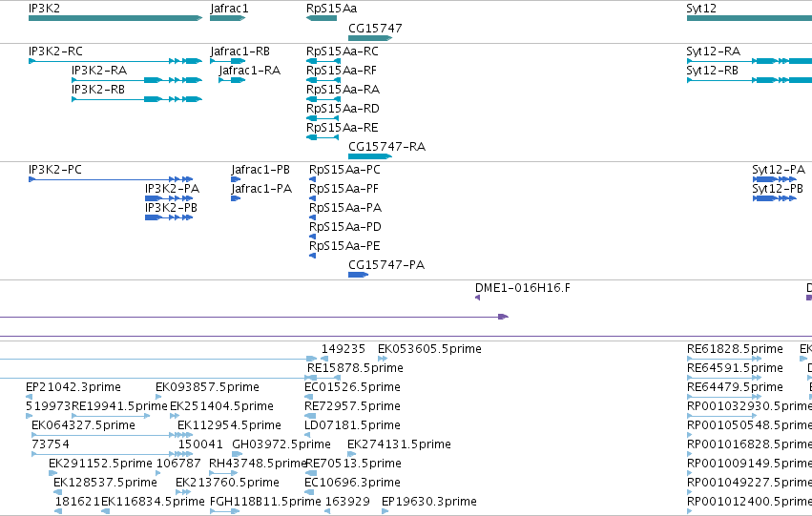Select the EC10696.3prime EST label
Viewport: 812px width, 516px height.
point(352,484)
